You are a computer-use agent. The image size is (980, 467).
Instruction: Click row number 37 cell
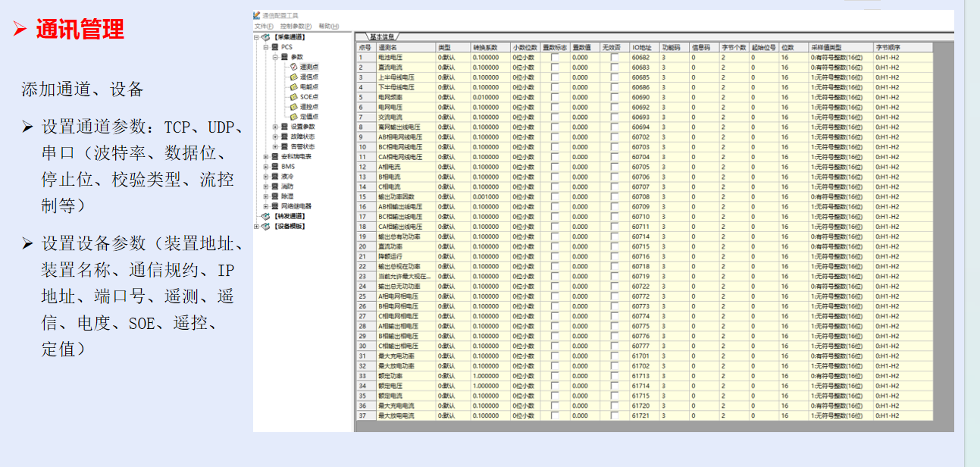click(x=366, y=415)
